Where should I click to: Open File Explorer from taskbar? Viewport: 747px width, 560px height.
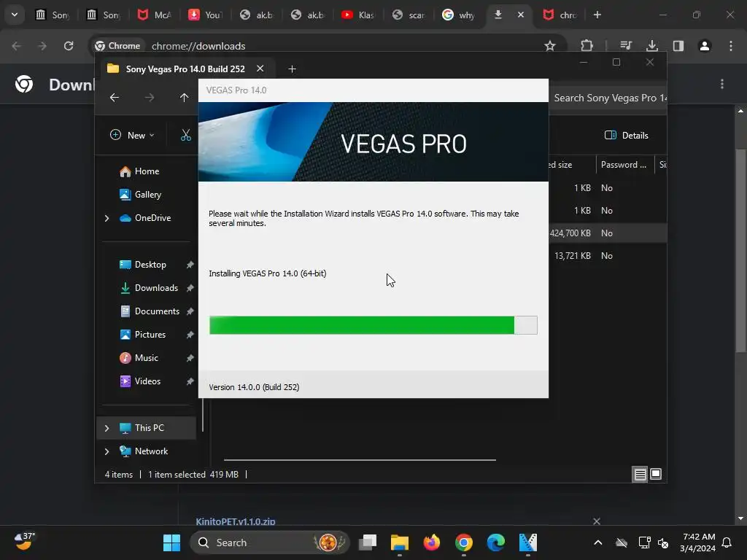click(x=400, y=542)
